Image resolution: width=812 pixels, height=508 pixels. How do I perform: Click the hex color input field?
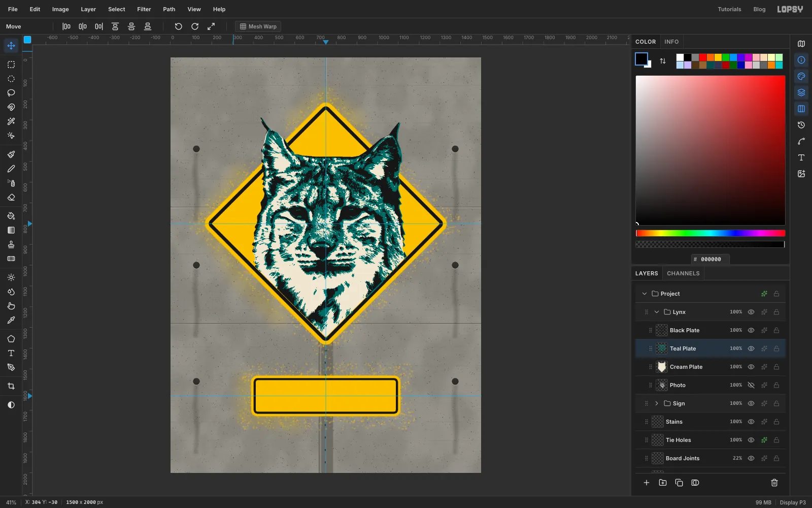[x=710, y=259]
